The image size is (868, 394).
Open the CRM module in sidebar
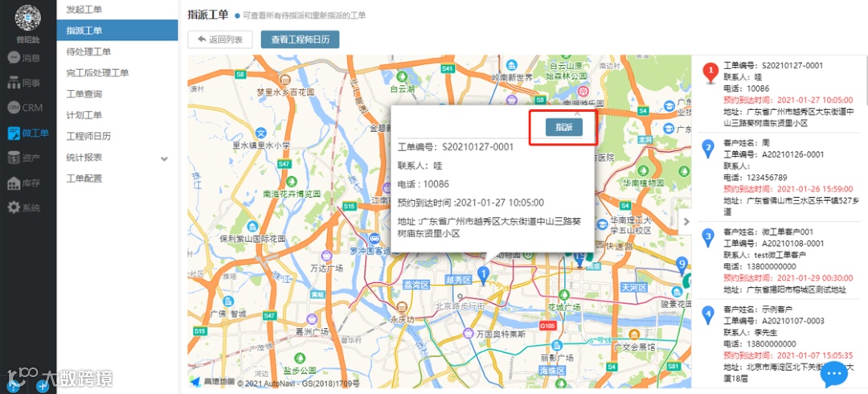coord(25,108)
